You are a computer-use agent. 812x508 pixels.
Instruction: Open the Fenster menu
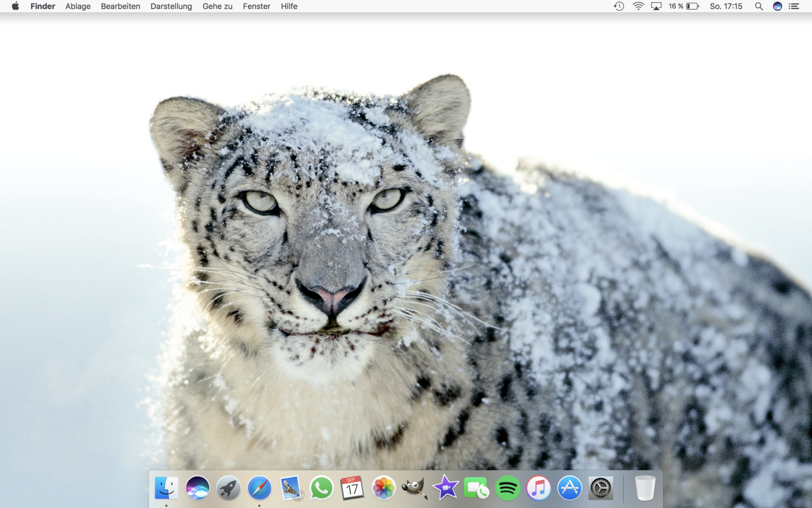(x=256, y=6)
